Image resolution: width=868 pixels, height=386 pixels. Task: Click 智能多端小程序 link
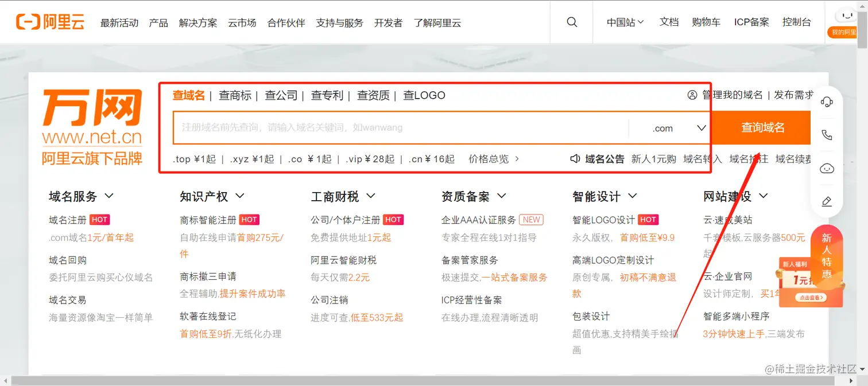[x=737, y=317]
